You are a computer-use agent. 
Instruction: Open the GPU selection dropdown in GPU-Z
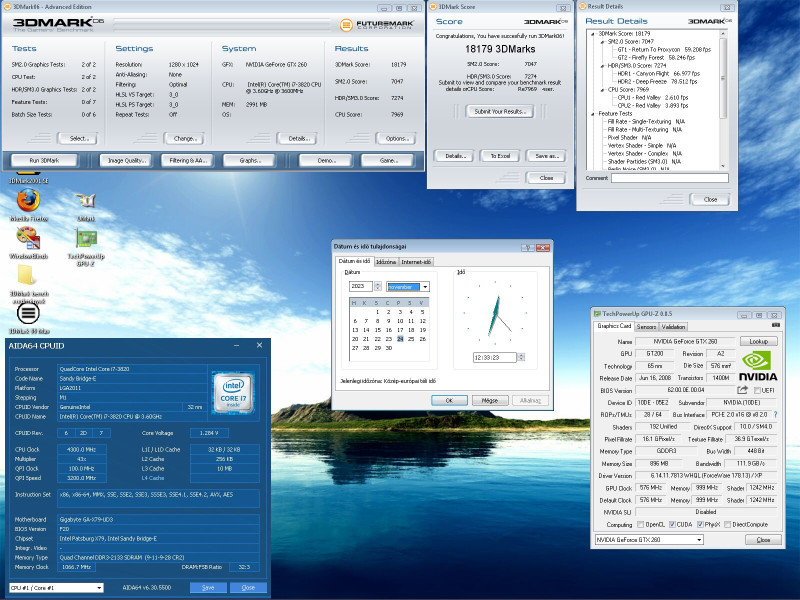(x=699, y=540)
